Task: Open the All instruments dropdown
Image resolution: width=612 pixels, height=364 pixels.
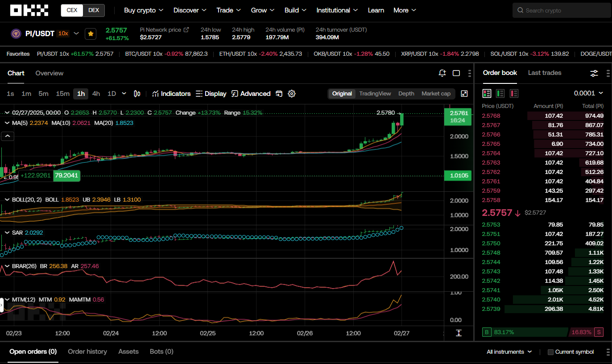Action: pyautogui.click(x=509, y=352)
